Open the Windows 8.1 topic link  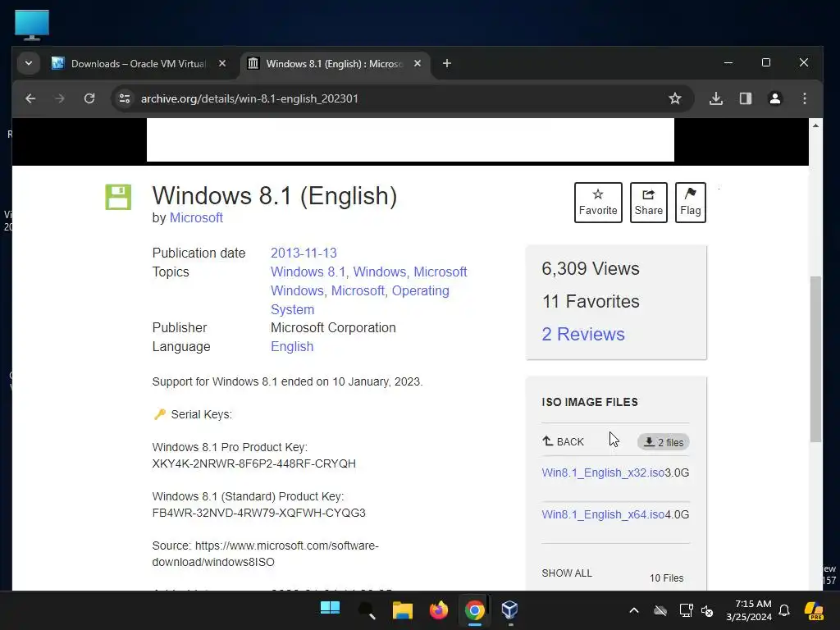[308, 272]
